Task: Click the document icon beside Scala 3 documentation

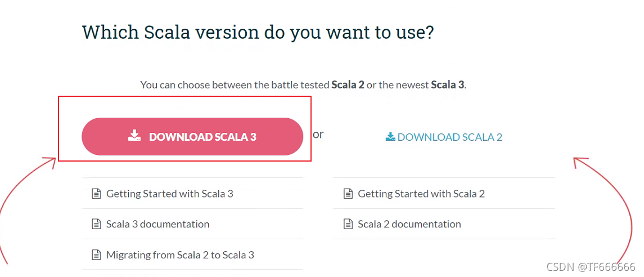Action: click(96, 224)
